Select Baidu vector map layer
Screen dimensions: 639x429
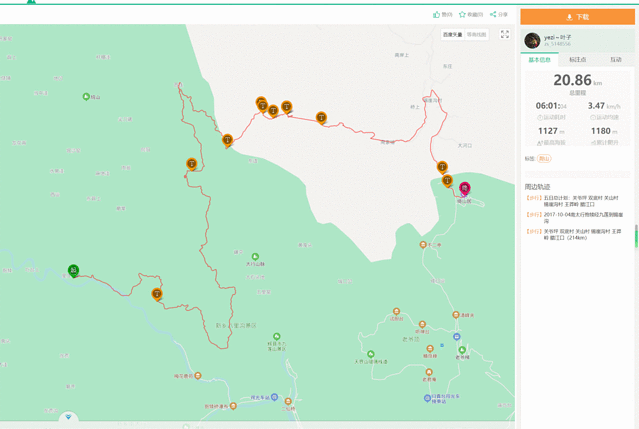tap(452, 35)
